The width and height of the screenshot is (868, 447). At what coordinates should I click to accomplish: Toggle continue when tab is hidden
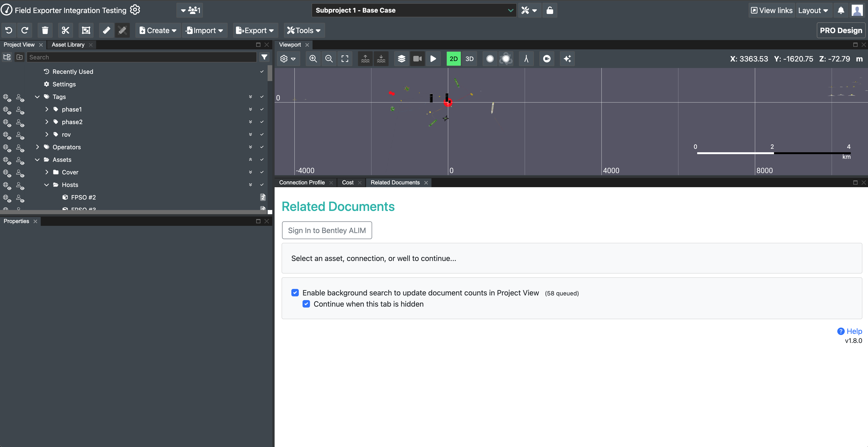pos(306,303)
